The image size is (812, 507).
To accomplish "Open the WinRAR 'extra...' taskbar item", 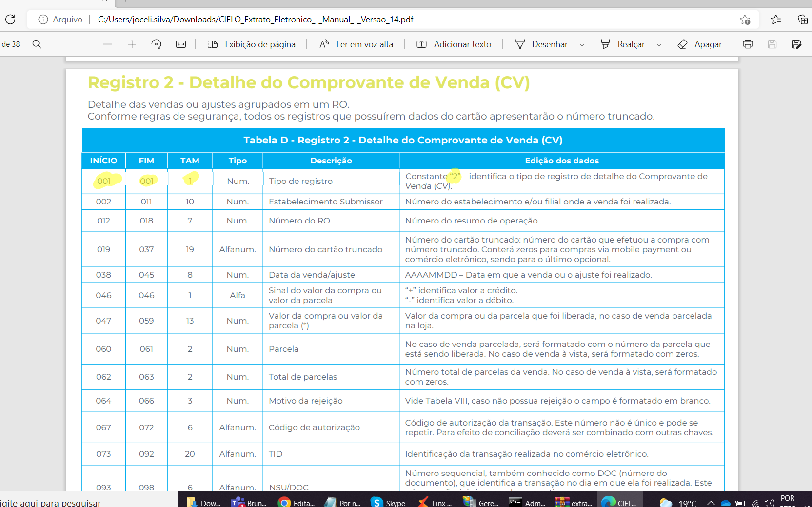I will pyautogui.click(x=573, y=501).
